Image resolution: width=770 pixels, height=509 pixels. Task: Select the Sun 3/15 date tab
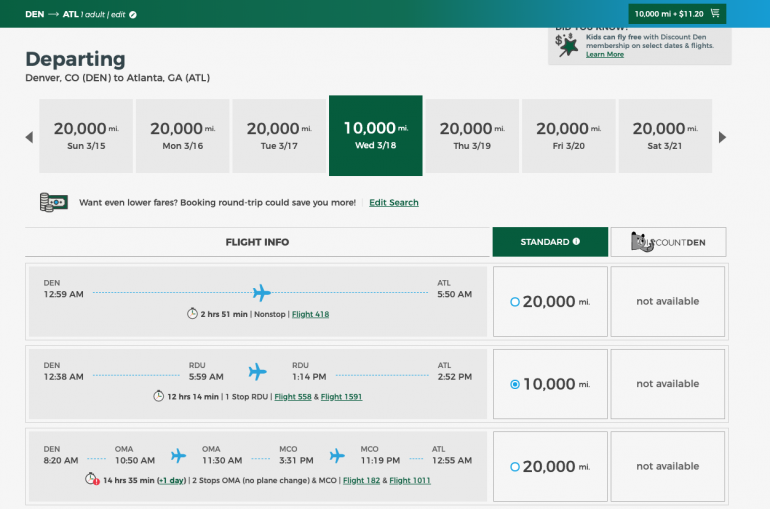[x=86, y=136]
